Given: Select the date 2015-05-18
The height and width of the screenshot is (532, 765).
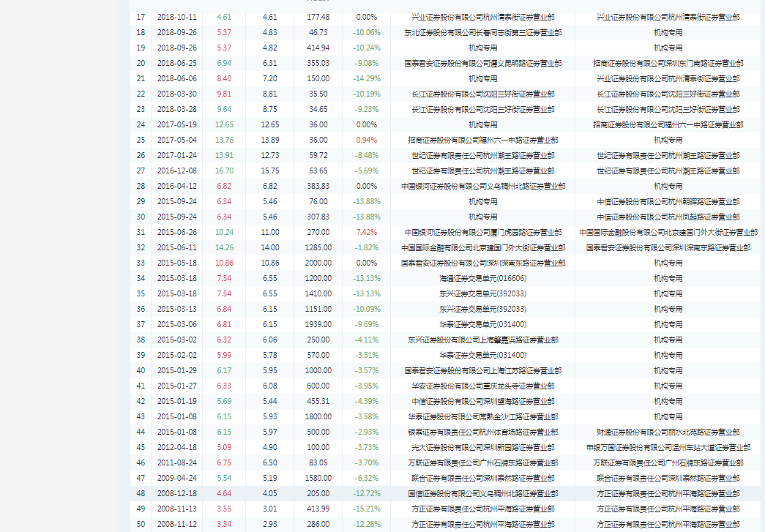Looking at the screenshot, I should tap(176, 263).
